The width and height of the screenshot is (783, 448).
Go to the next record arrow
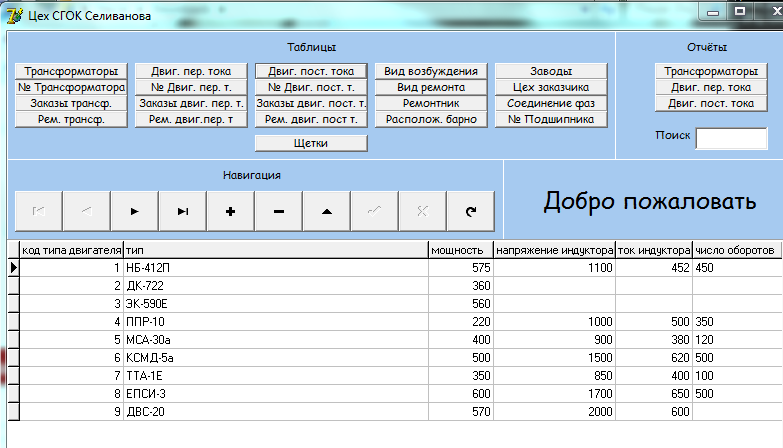click(x=134, y=211)
